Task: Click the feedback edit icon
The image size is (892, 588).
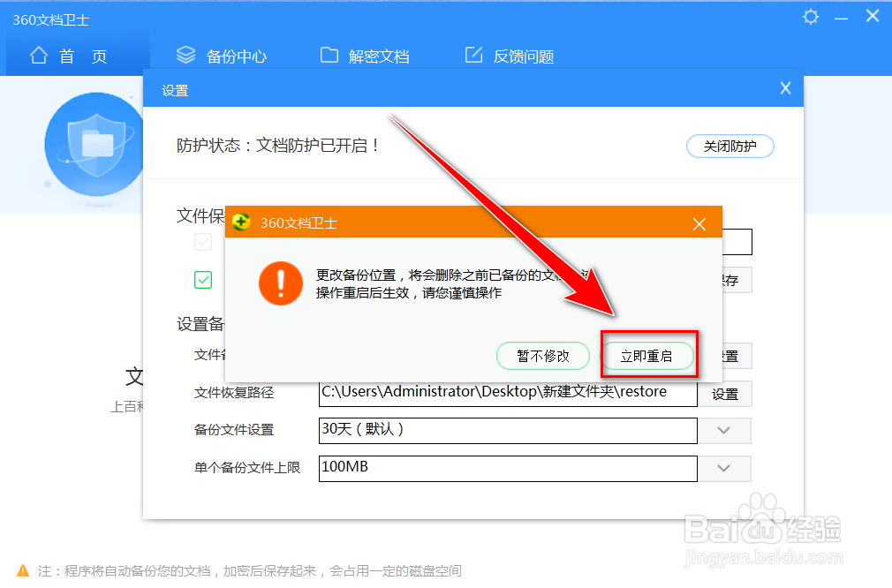Action: [474, 55]
